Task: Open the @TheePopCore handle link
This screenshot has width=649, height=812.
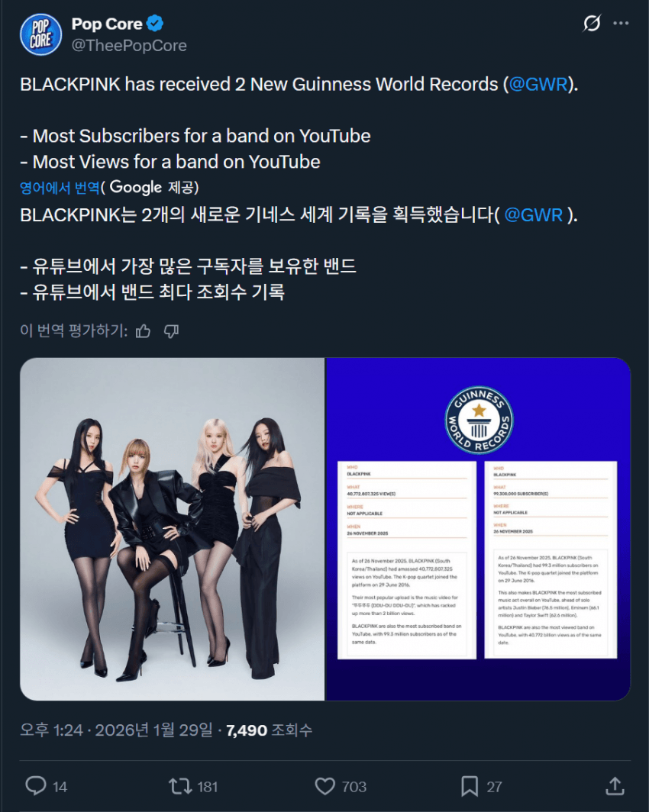Action: tap(129, 46)
